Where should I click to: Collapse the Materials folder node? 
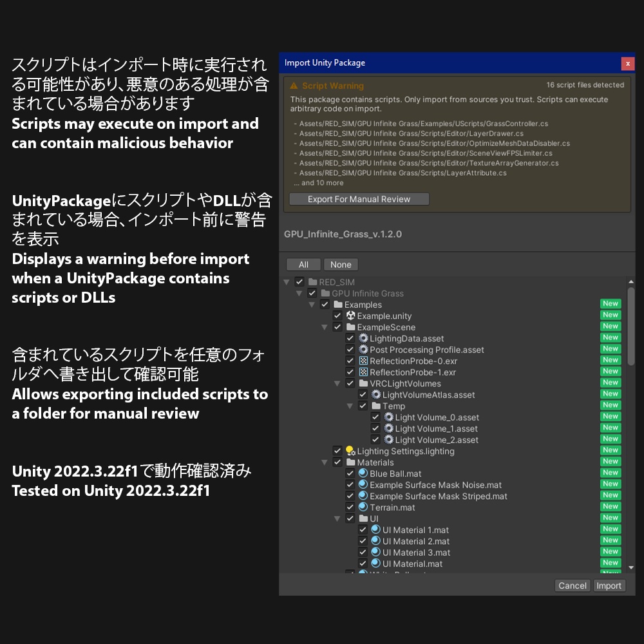pos(325,462)
